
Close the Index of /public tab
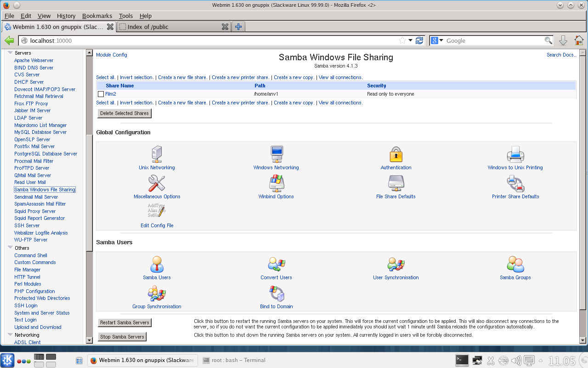[225, 27]
